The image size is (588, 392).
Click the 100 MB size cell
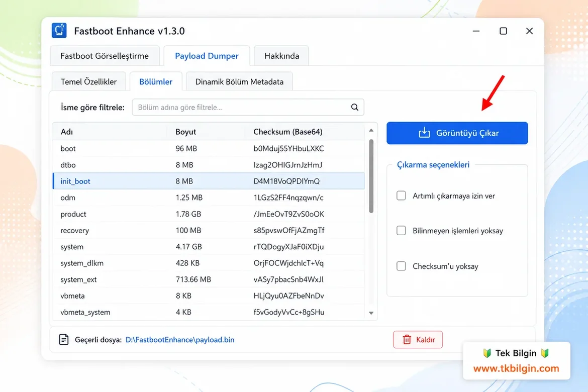click(x=188, y=230)
